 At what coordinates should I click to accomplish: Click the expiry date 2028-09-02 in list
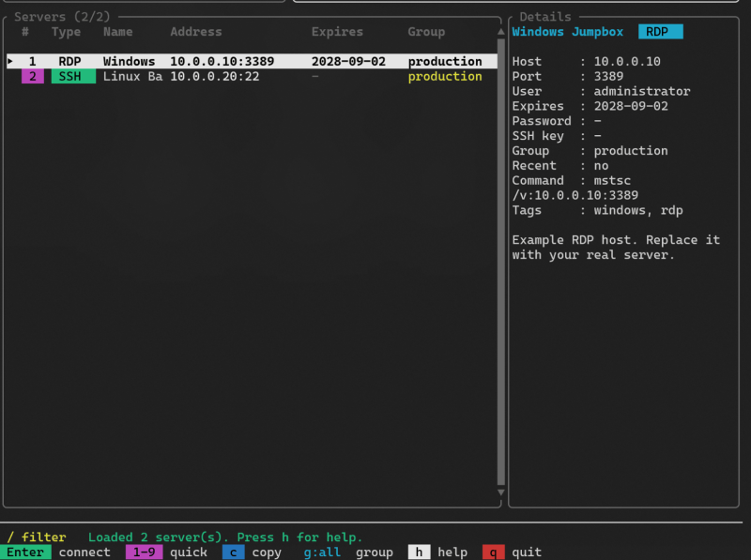coord(348,61)
